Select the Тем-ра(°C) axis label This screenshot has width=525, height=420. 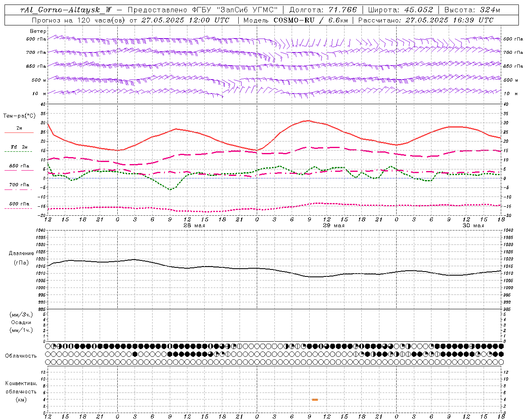coord(19,116)
